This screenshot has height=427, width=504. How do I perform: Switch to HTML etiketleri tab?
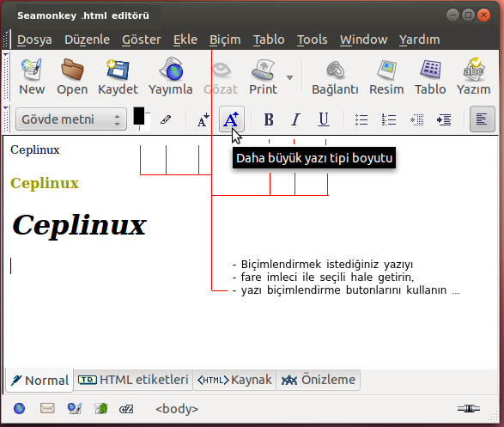tap(133, 380)
